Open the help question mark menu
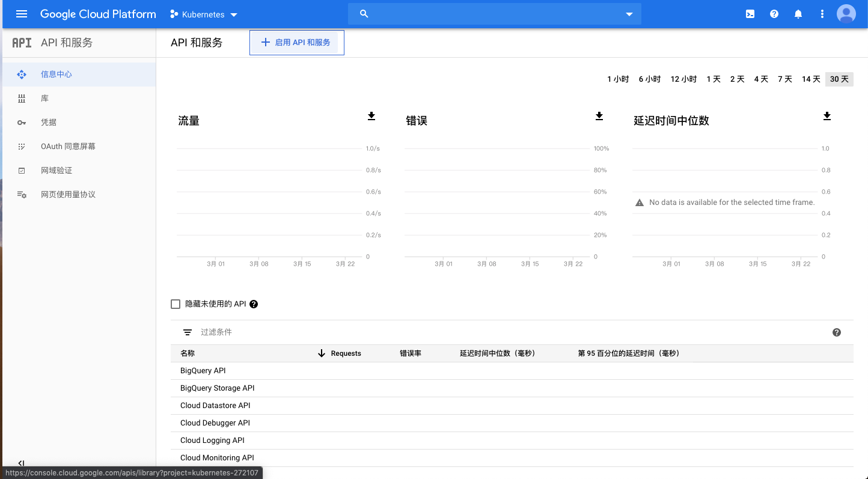The height and width of the screenshot is (479, 868). pyautogui.click(x=774, y=14)
